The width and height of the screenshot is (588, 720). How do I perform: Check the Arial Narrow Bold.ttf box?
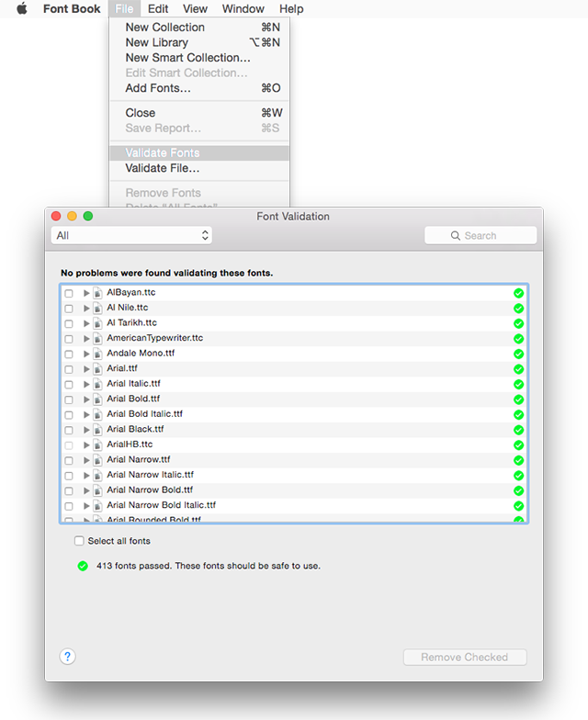pos(69,490)
